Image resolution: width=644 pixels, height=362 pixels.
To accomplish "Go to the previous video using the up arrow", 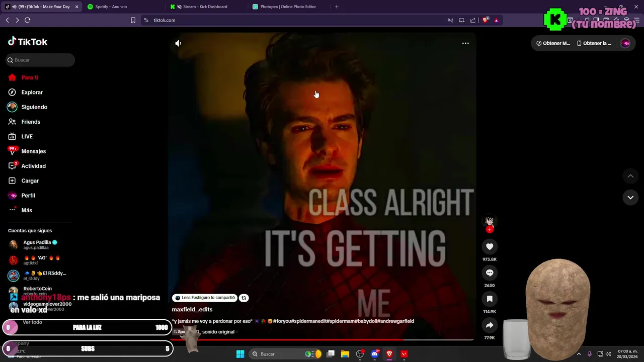I will tap(630, 176).
